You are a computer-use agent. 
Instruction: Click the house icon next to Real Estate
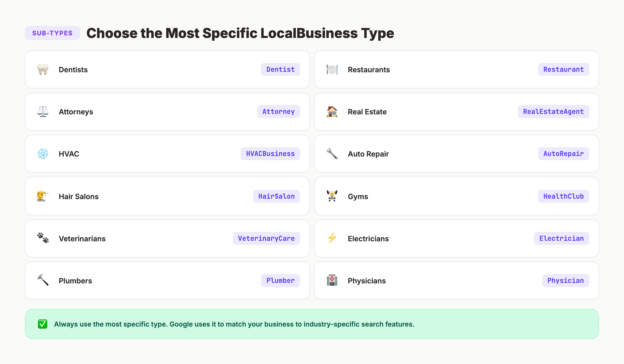coord(332,112)
